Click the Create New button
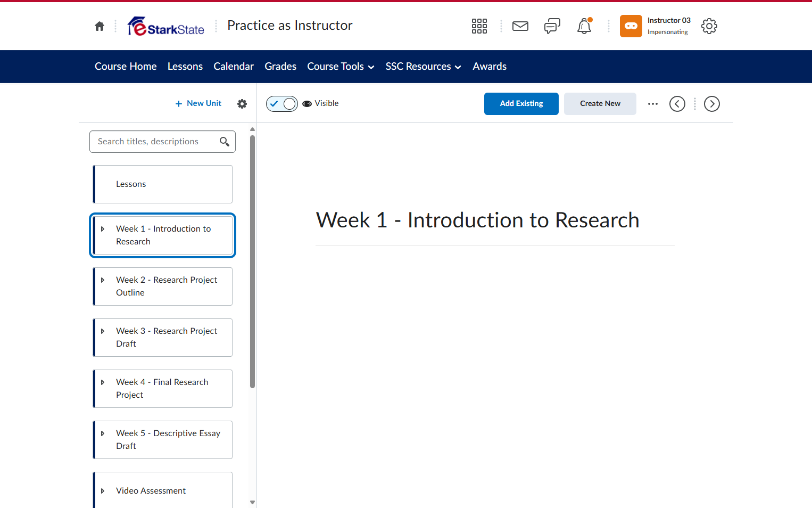The image size is (812, 508). pyautogui.click(x=600, y=104)
